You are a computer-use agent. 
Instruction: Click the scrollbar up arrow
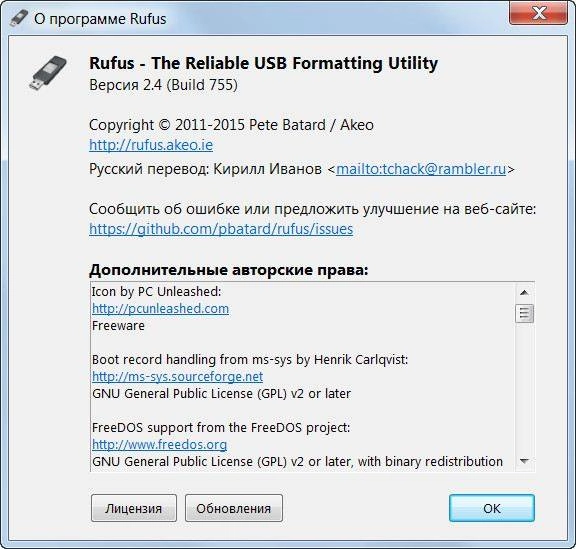point(524,293)
